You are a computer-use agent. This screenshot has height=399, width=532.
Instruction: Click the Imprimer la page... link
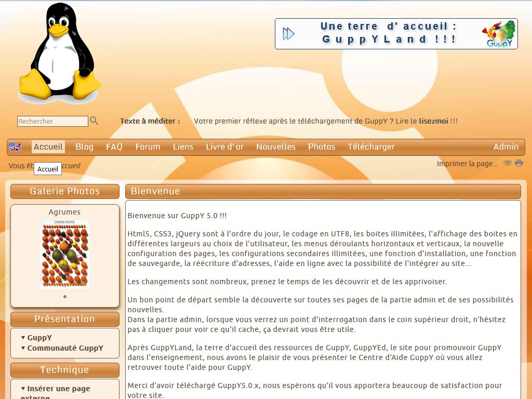click(x=467, y=164)
